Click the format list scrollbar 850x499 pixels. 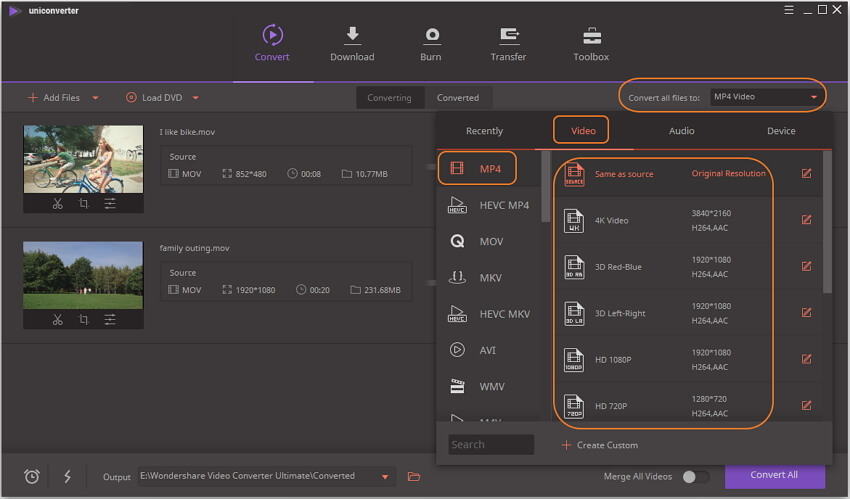545,187
